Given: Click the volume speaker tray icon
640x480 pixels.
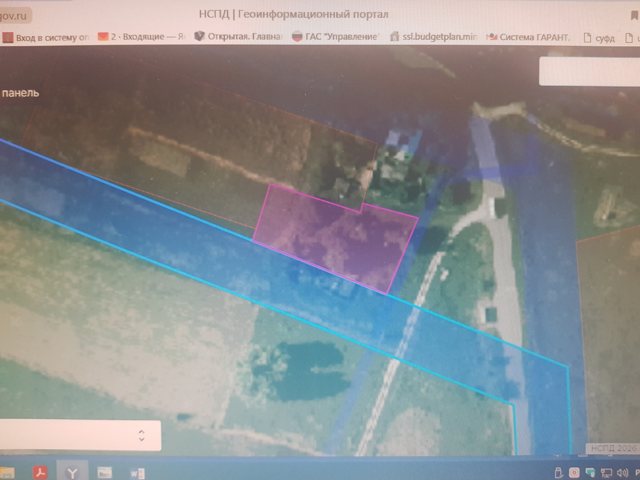Looking at the screenshot, I should point(623,473).
